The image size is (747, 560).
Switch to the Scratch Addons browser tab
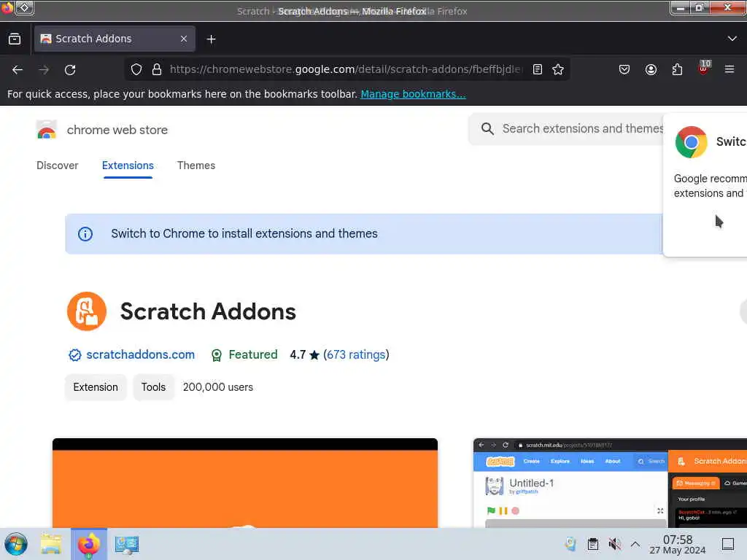point(115,39)
